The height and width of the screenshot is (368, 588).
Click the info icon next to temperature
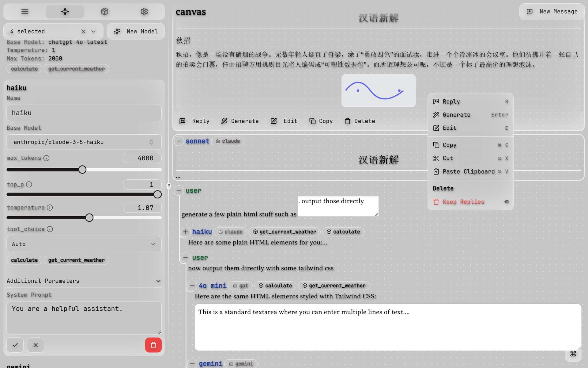[x=50, y=208]
